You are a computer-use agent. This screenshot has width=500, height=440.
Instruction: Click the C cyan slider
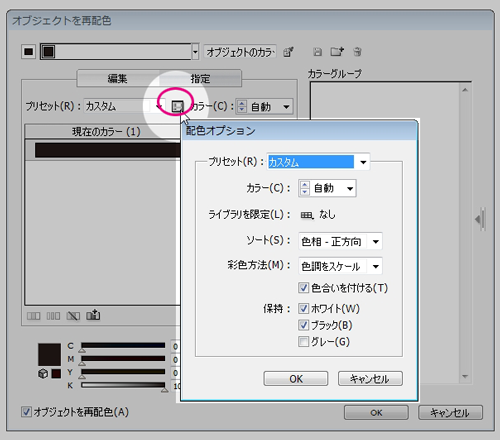coord(123,346)
